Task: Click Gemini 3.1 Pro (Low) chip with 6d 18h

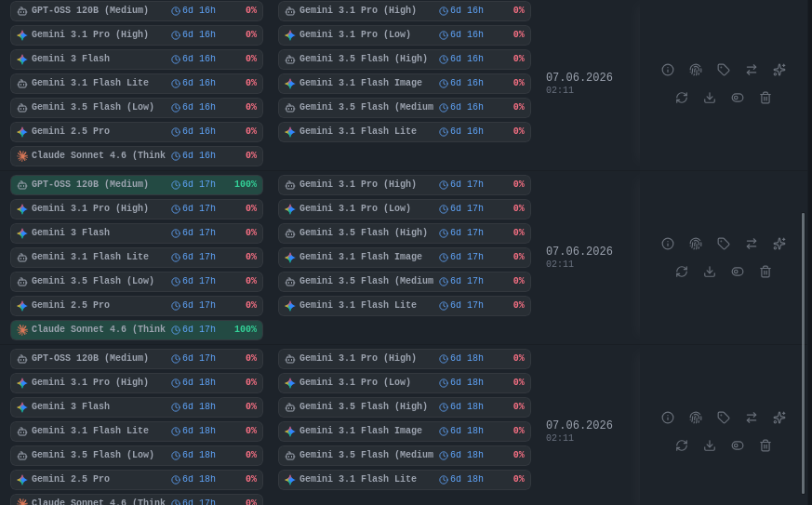Action: (405, 383)
